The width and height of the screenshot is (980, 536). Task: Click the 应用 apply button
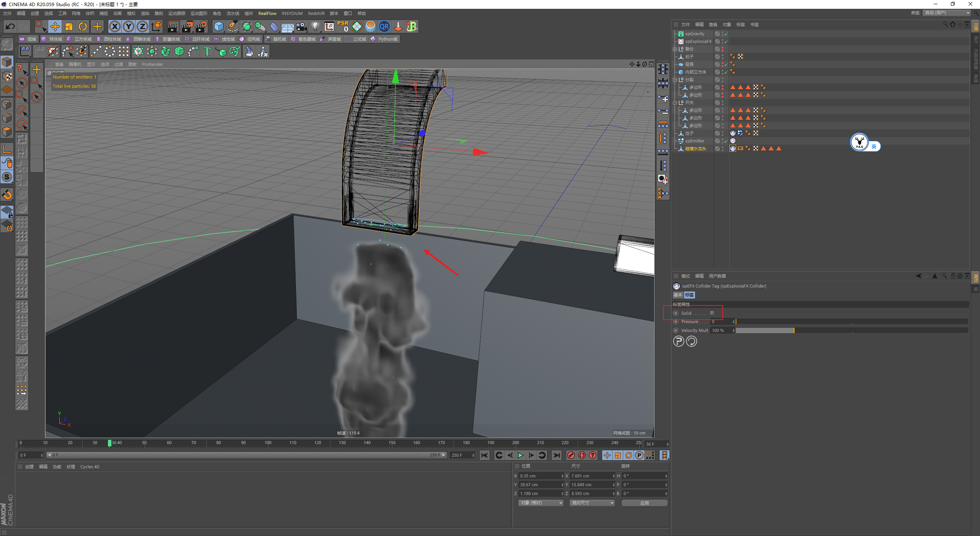644,503
